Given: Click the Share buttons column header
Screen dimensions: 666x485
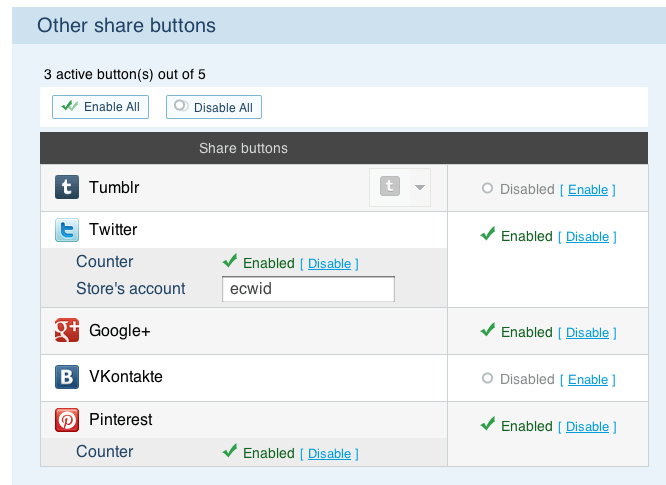Looking at the screenshot, I should tap(243, 148).
